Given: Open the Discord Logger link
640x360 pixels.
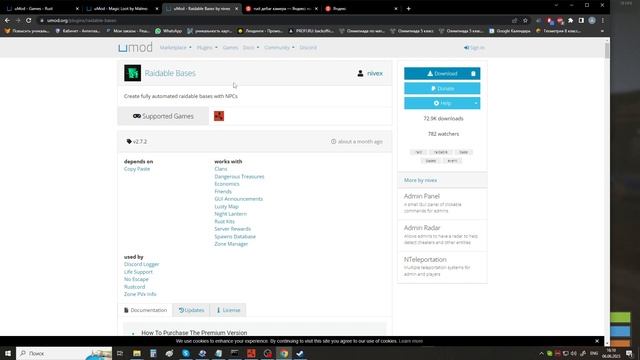Looking at the screenshot, I should point(141,264).
